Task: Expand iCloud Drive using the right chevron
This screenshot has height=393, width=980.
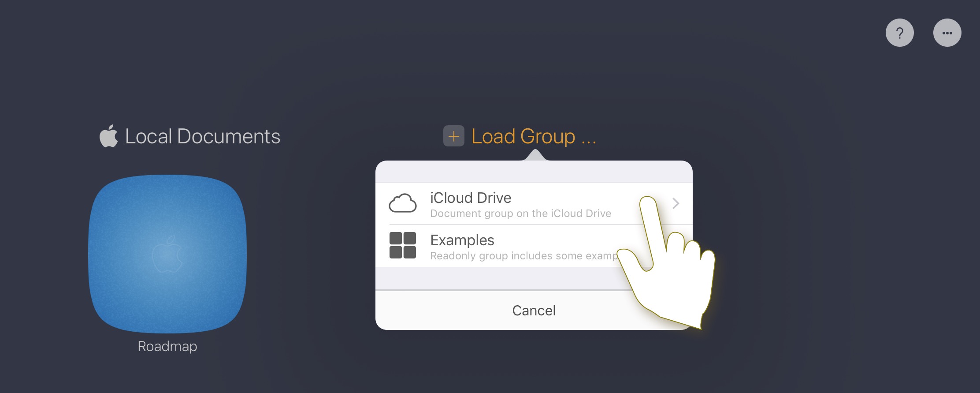Action: tap(676, 203)
